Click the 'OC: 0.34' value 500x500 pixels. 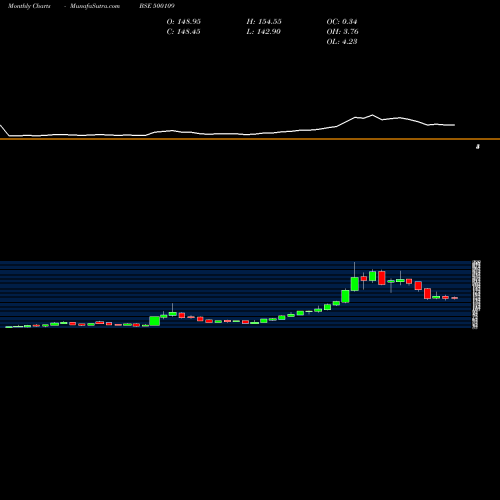pos(342,22)
